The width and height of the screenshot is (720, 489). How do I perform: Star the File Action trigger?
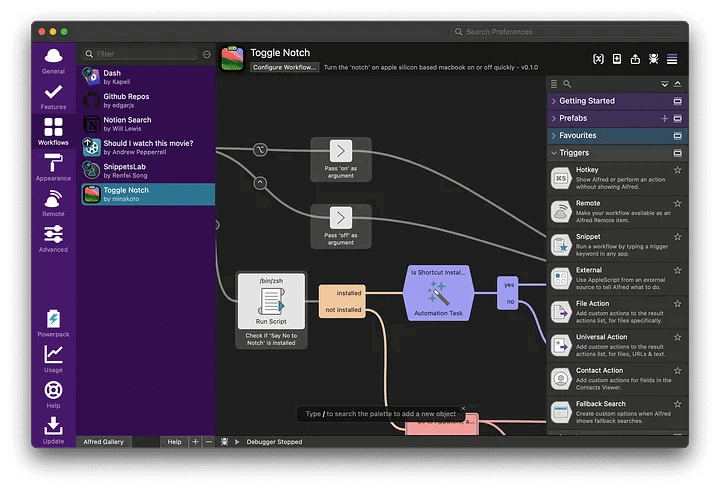678,304
